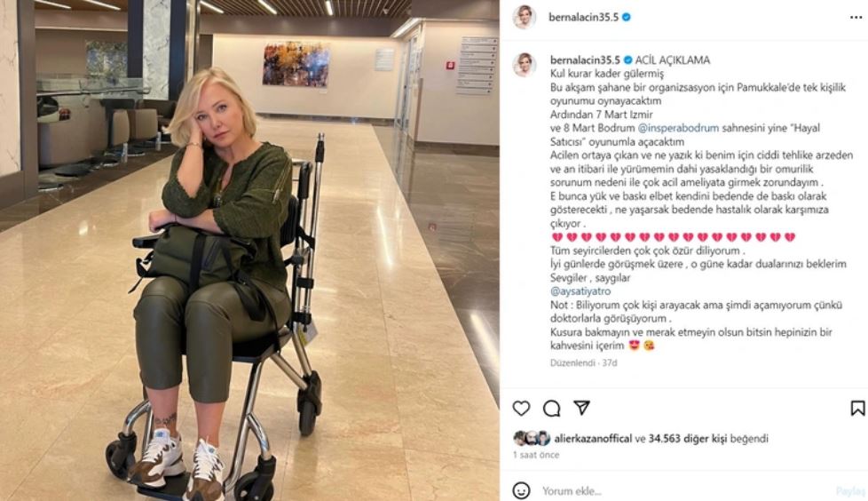Visit the @aysatiyatro mention

pos(580,291)
